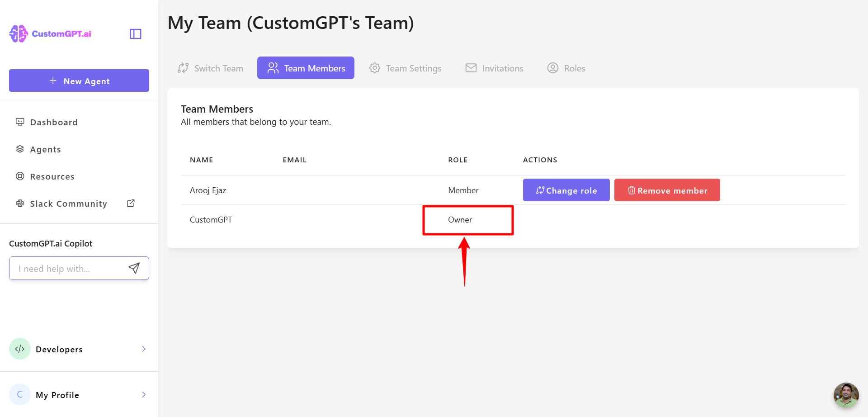Click the CustomGPT name cell
Viewport: 868px width, 417px height.
[x=211, y=220]
